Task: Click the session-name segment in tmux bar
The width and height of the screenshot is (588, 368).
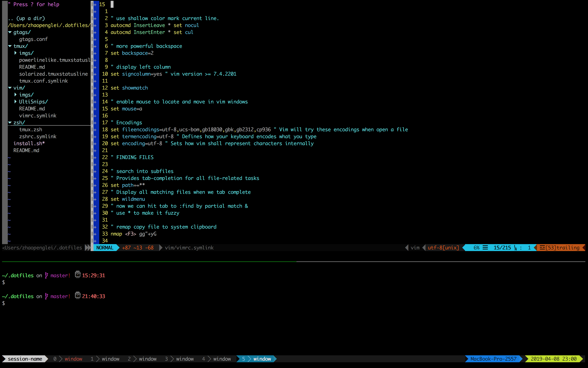Action: [x=25, y=359]
